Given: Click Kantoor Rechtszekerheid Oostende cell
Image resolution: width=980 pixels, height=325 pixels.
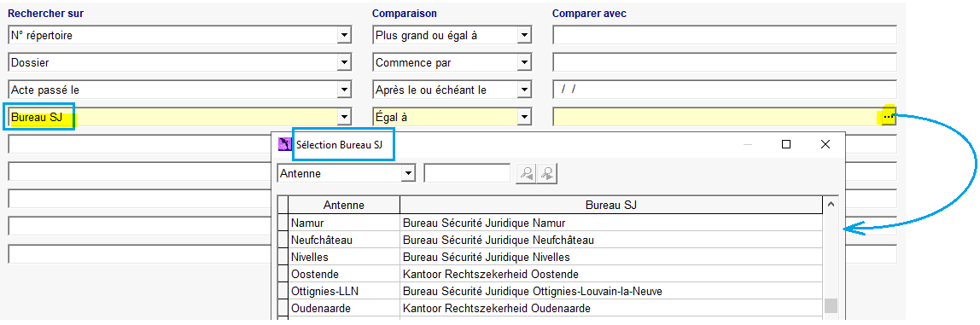Looking at the screenshot, I should [x=611, y=274].
